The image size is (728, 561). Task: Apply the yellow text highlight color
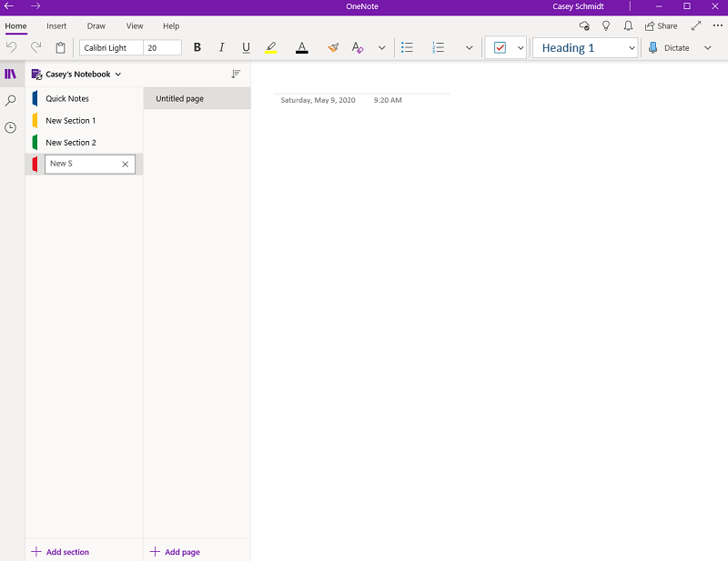coord(270,47)
